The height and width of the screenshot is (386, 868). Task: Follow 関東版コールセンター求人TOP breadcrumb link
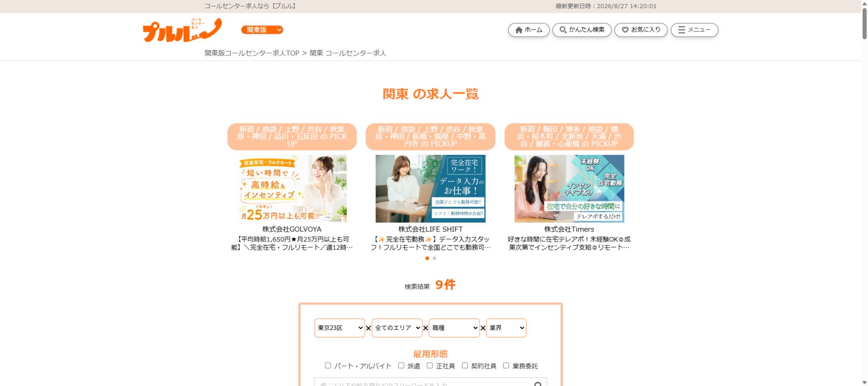(x=252, y=53)
